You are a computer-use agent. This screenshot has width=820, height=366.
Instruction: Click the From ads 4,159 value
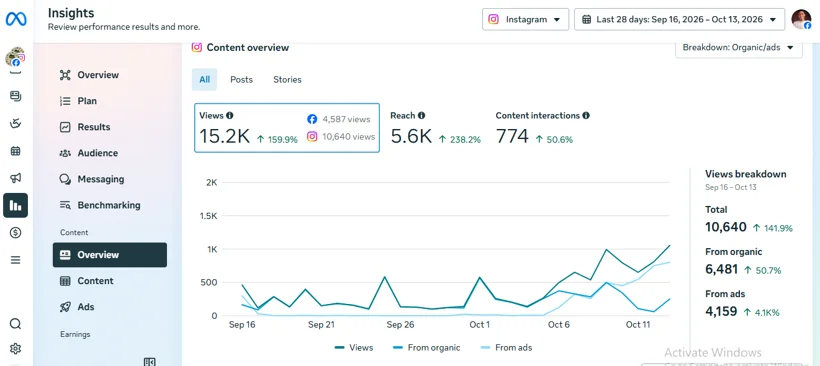pos(721,312)
